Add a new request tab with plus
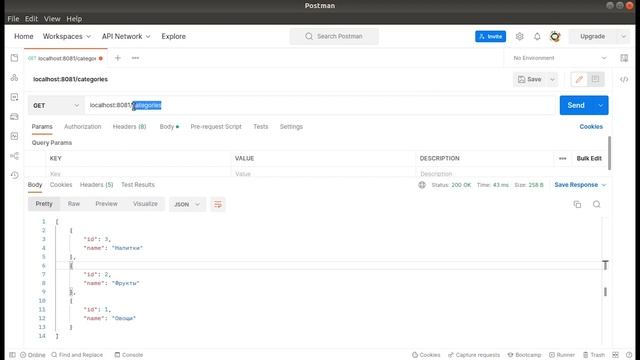 (118, 58)
